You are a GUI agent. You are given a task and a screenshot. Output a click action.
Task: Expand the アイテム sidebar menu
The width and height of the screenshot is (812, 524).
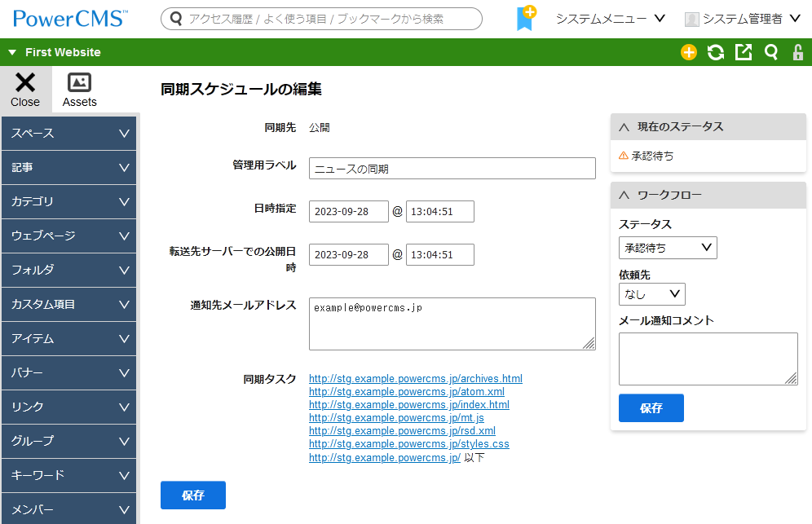(68, 338)
